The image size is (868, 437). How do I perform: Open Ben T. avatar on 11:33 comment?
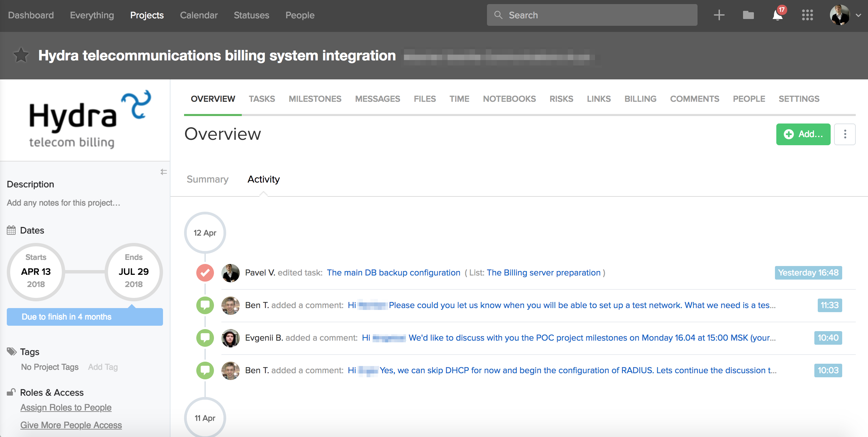(231, 305)
